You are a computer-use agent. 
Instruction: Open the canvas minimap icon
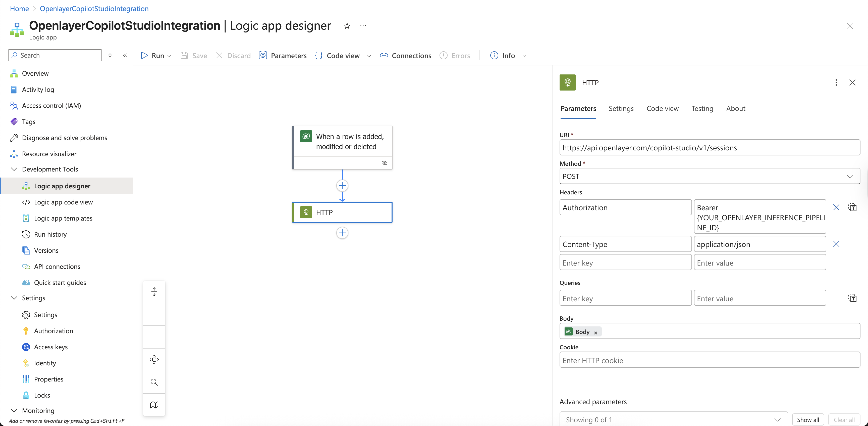[154, 404]
